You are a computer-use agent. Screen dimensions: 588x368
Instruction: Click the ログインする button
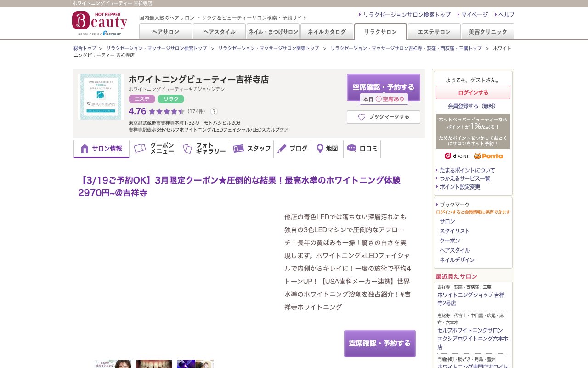coord(473,92)
